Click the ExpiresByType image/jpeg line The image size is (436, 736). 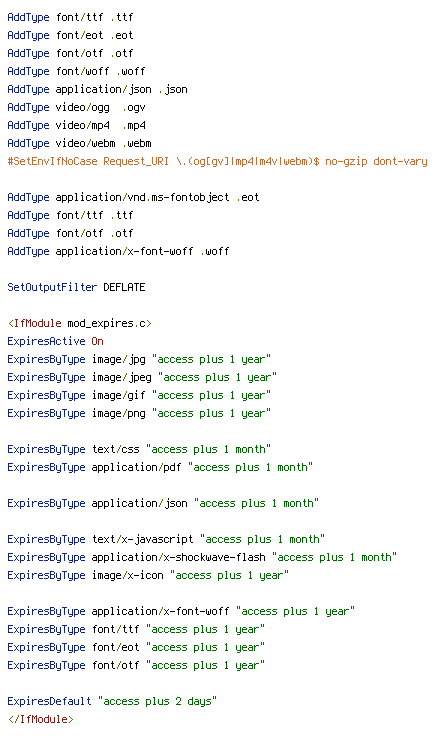point(142,377)
